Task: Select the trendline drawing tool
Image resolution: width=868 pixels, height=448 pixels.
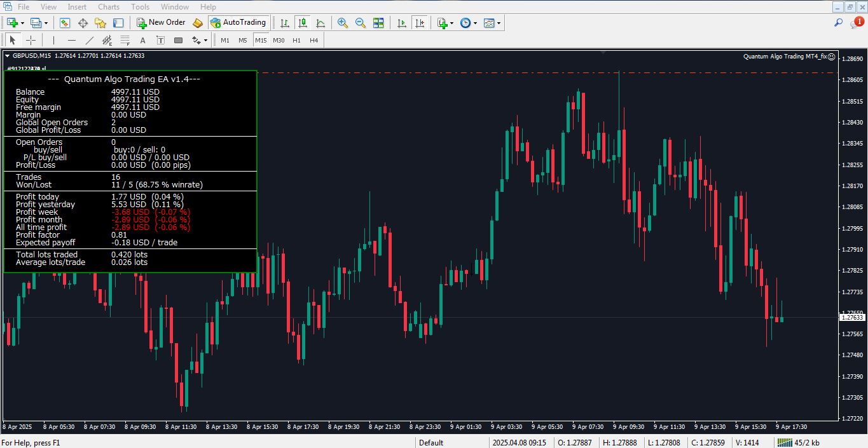Action: click(90, 40)
